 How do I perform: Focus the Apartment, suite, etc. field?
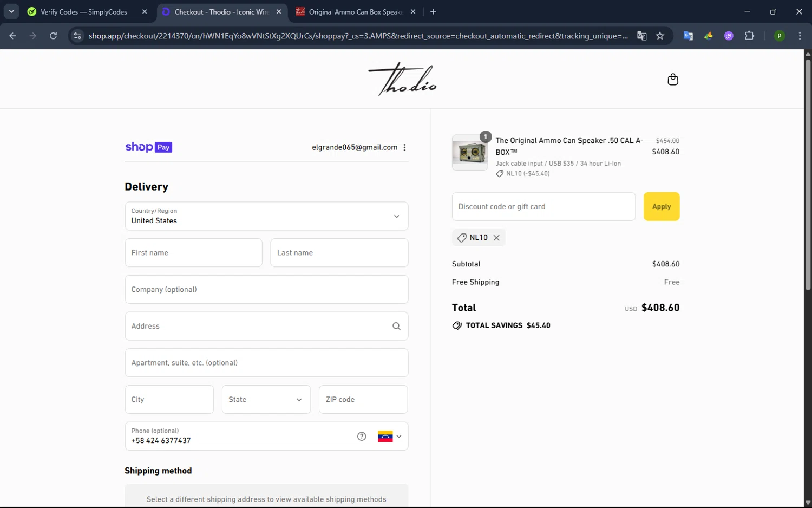[266, 363]
